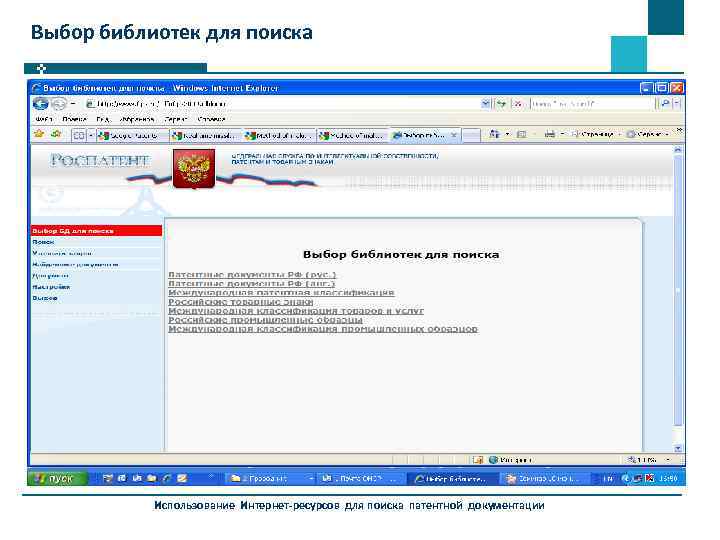Image resolution: width=720 pixels, height=540 pixels.
Task: Open the Файл menu
Action: coord(44,119)
